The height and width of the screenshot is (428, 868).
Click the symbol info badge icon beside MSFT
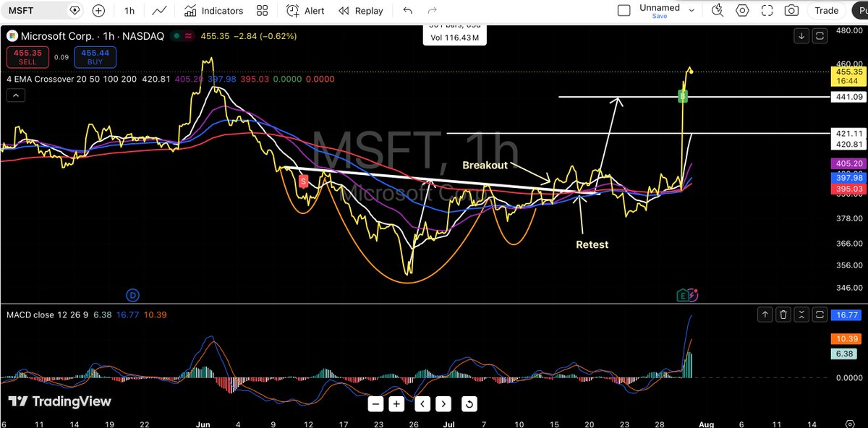[75, 11]
